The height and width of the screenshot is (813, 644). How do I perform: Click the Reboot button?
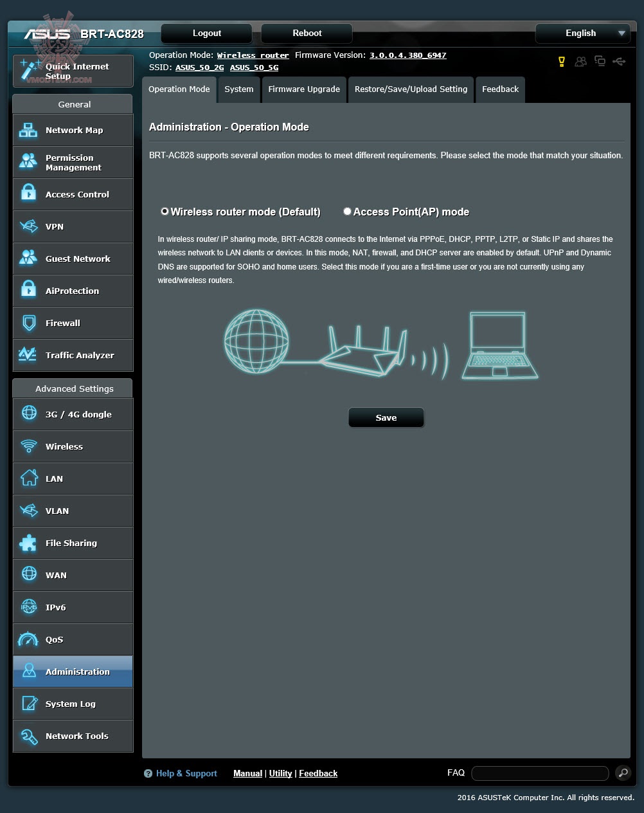click(307, 33)
